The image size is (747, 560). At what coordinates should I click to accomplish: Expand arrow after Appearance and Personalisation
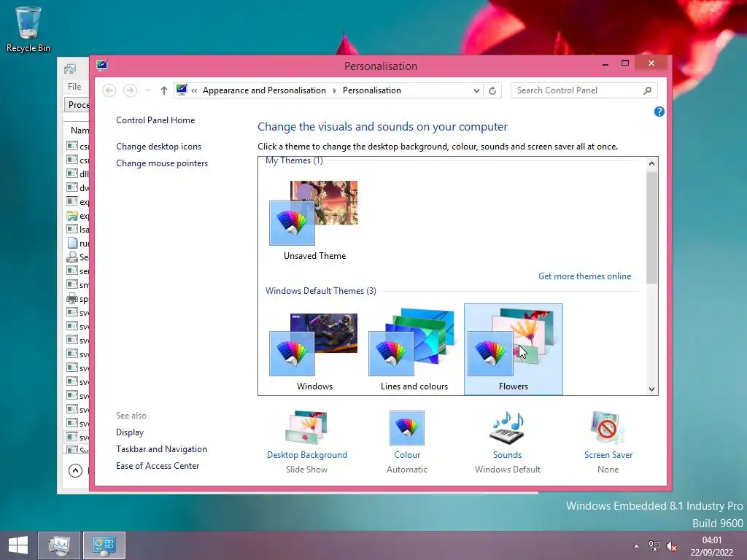point(334,90)
